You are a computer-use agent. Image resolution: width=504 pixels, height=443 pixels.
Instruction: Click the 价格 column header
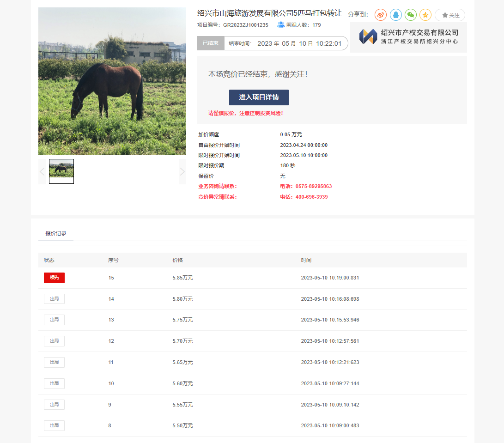click(178, 260)
